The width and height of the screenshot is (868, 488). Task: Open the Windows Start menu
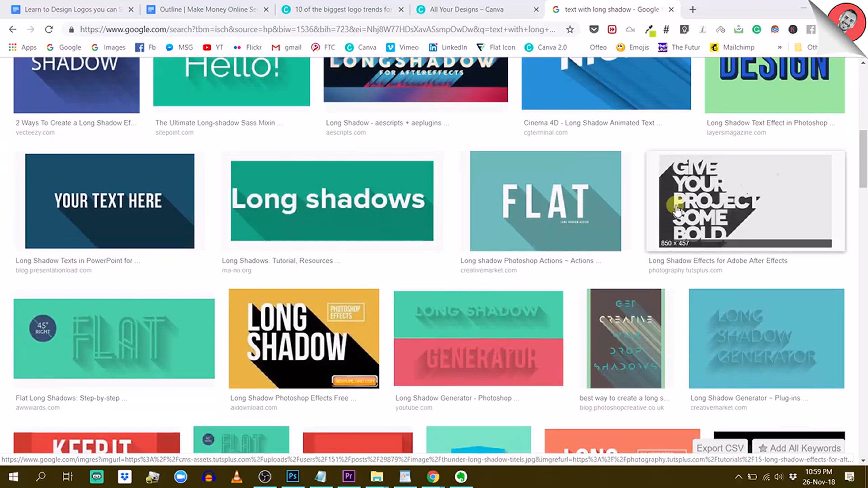[14, 477]
